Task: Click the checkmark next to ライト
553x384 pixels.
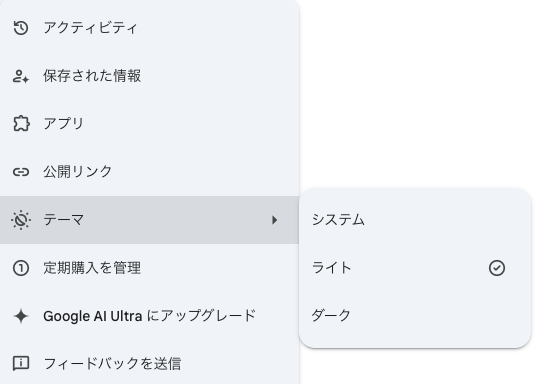Action: [497, 268]
